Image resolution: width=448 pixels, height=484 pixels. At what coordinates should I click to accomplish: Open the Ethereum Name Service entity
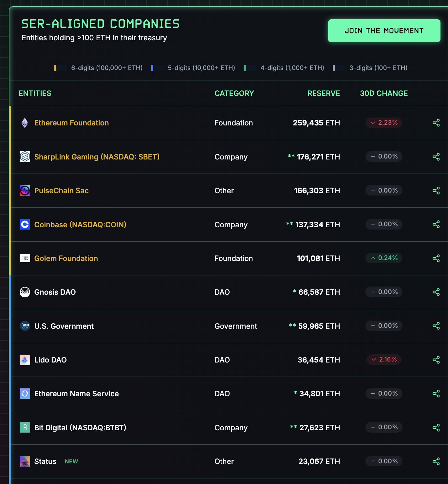[77, 394]
